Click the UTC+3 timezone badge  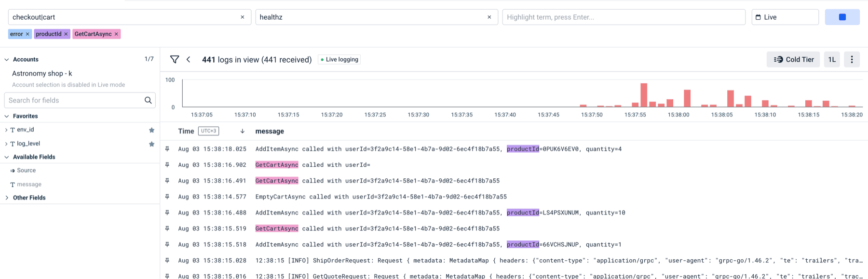[208, 131]
